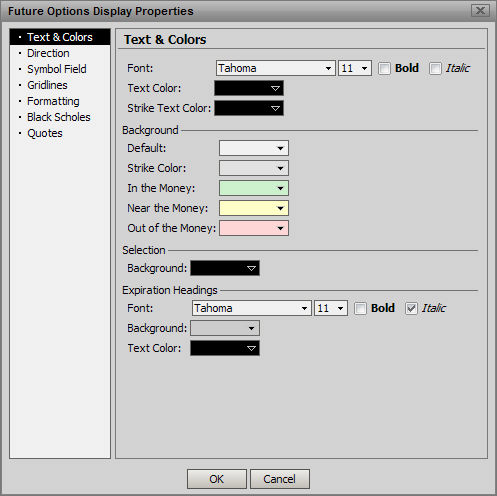Open the Selection Background color picker

(x=225, y=268)
